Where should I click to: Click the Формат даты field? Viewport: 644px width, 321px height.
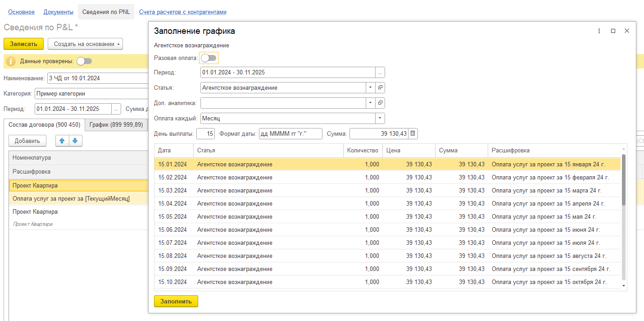click(290, 134)
